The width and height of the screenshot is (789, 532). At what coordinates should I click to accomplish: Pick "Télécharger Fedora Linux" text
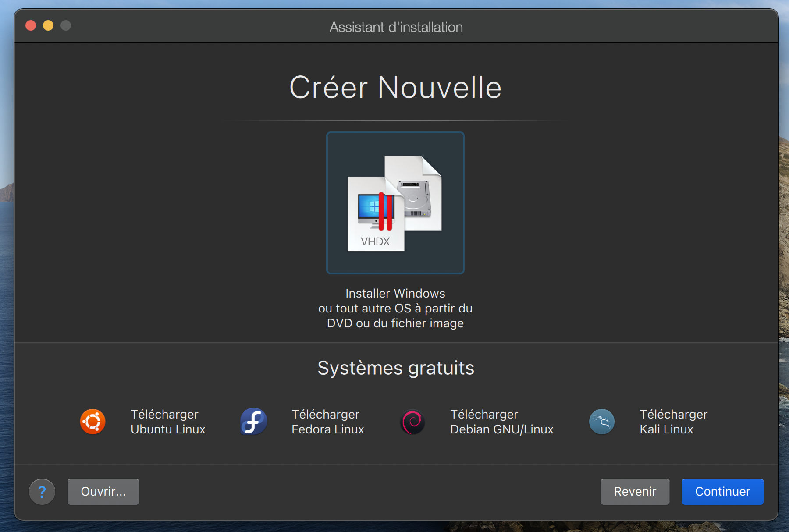click(327, 422)
